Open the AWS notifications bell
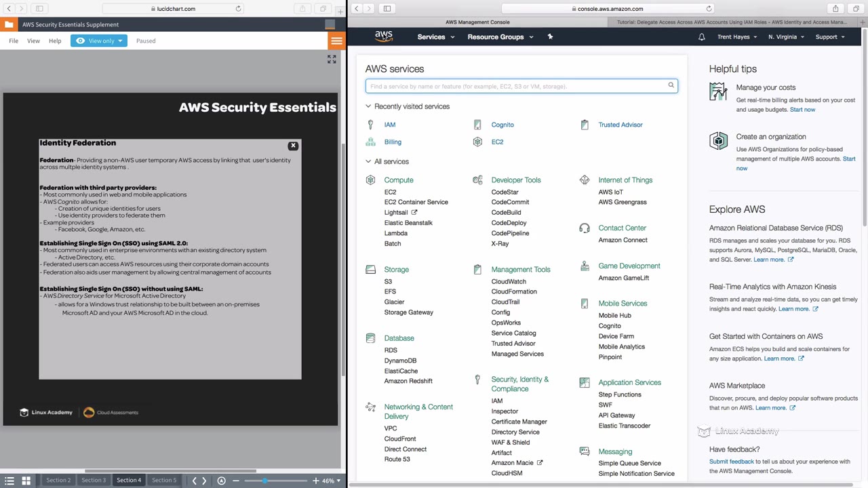 [x=702, y=37]
